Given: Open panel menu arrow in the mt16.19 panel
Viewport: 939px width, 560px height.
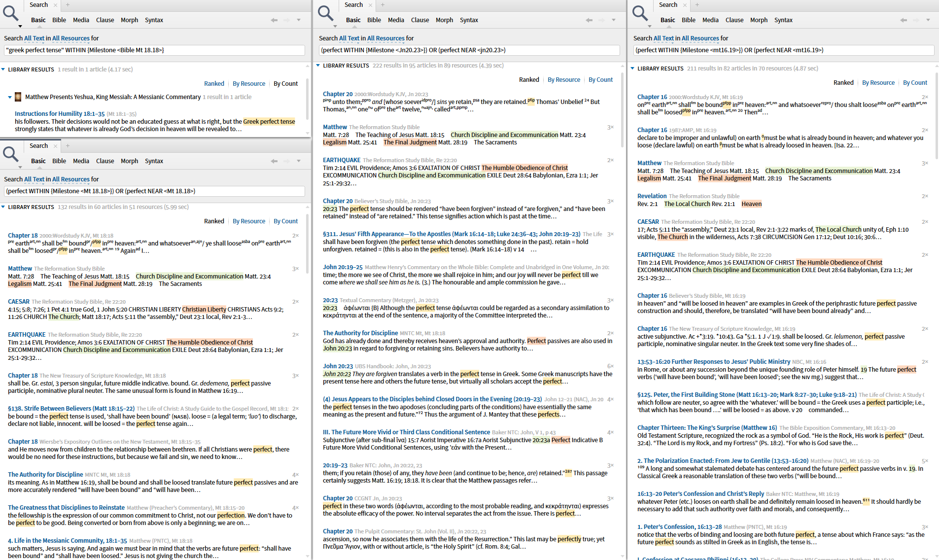Looking at the screenshot, I should [x=928, y=20].
